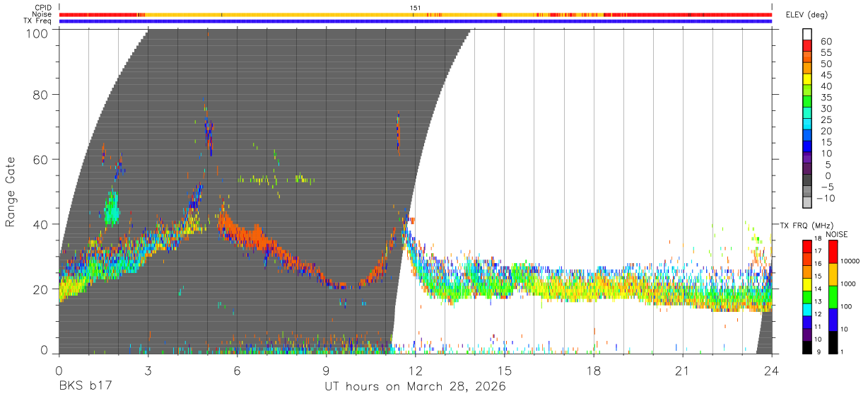Click the 'NOISE' legend title
868x401 pixels.
[836, 234]
